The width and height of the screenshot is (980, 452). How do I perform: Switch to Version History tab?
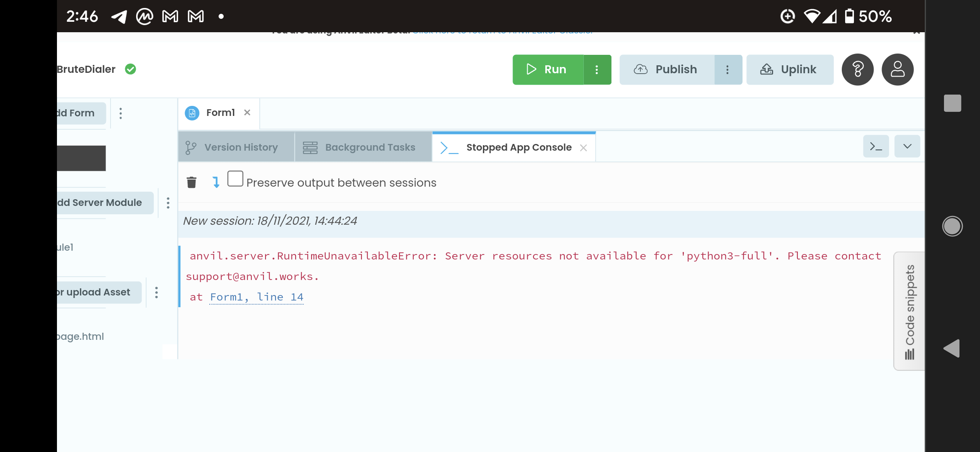tap(237, 147)
